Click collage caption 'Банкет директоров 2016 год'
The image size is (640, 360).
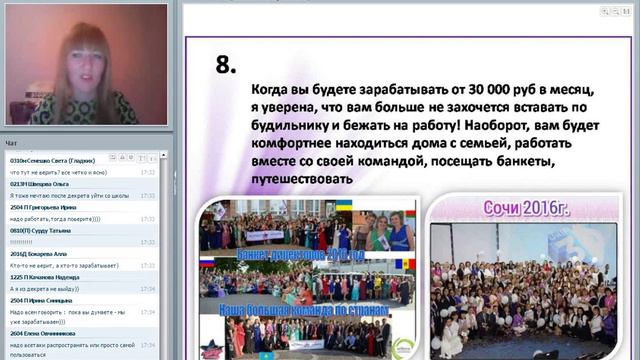(x=300, y=255)
